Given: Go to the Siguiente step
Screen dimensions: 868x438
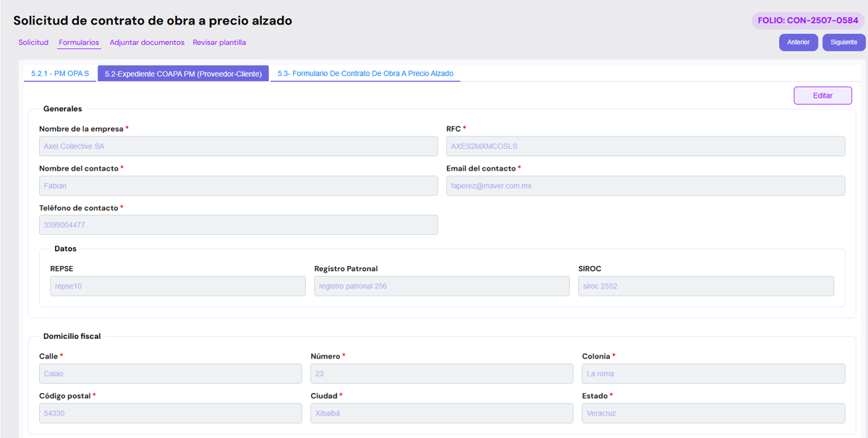Looking at the screenshot, I should tap(843, 43).
